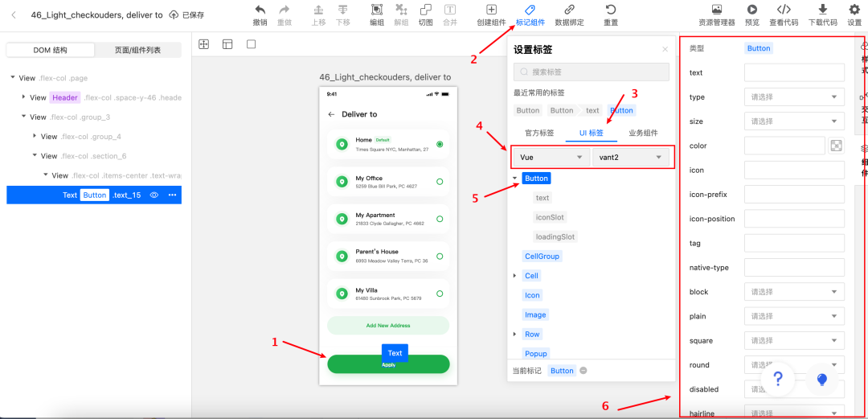Click the 创建组件 create component icon

[x=491, y=10]
